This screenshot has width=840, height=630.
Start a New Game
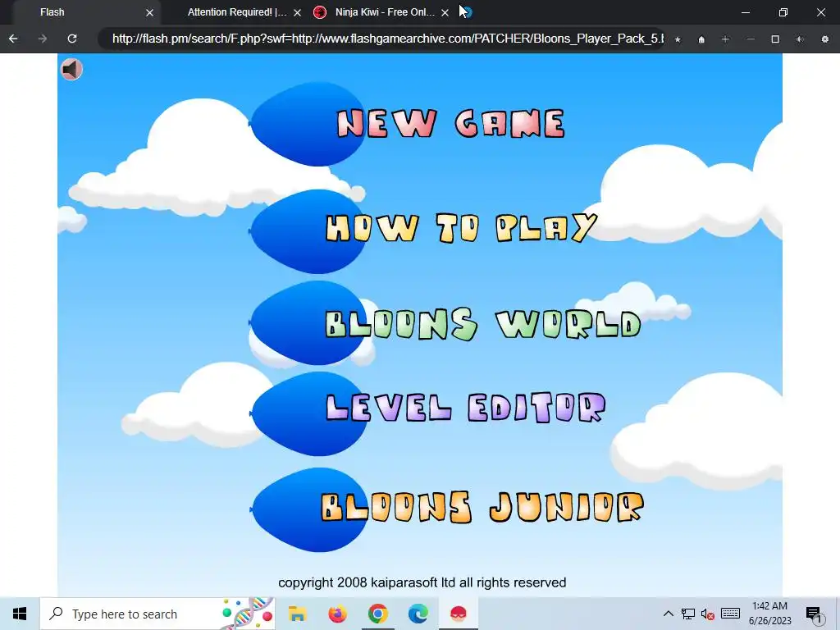[x=450, y=124]
